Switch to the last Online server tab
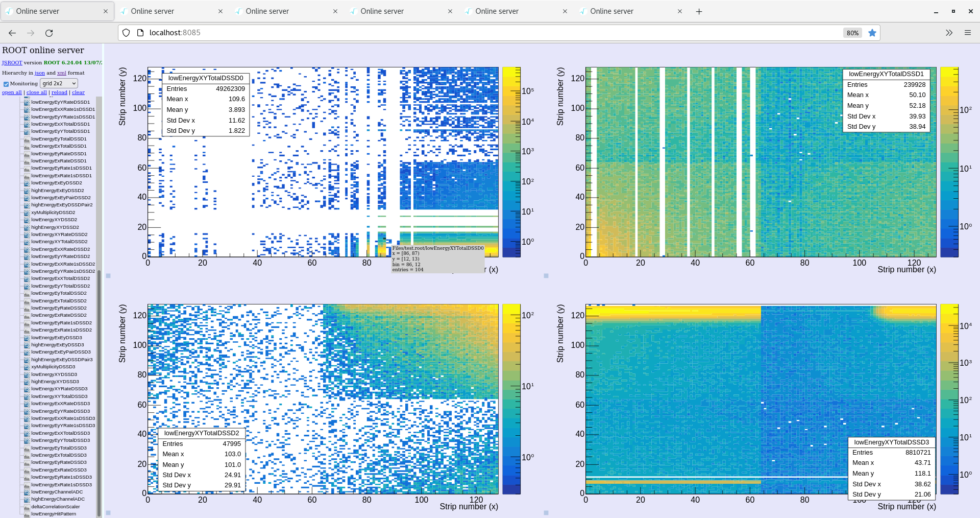Image resolution: width=980 pixels, height=518 pixels. point(611,11)
